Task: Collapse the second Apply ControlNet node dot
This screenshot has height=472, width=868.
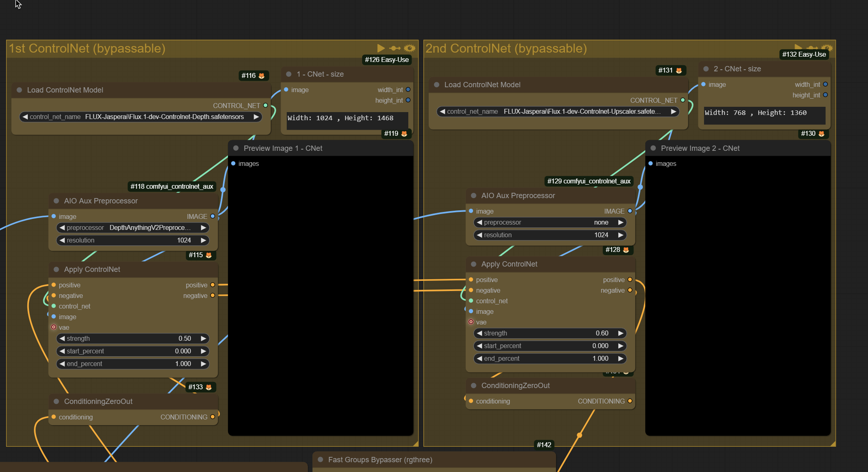Action: tap(474, 264)
